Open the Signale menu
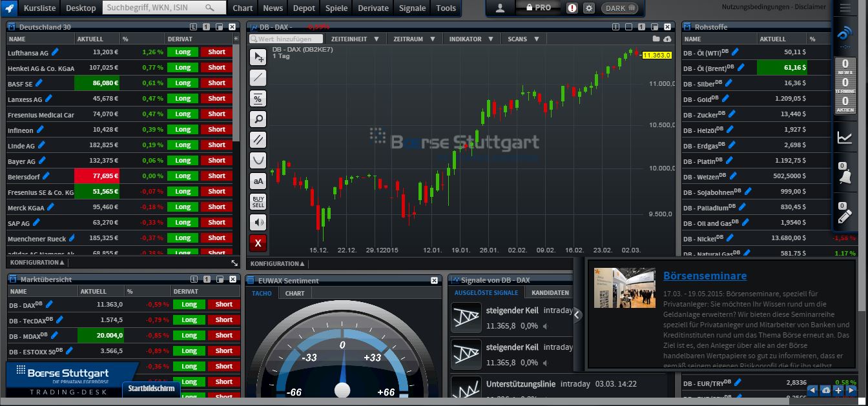 point(413,8)
